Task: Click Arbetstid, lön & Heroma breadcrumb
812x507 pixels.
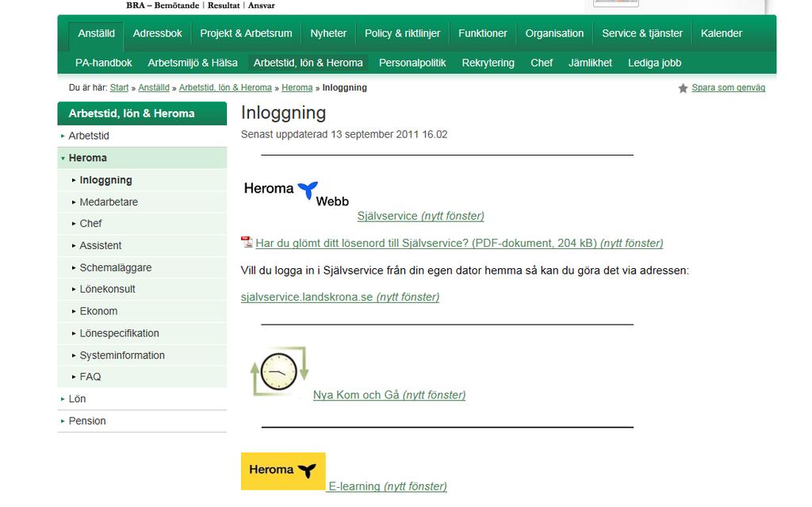Action: [225, 87]
